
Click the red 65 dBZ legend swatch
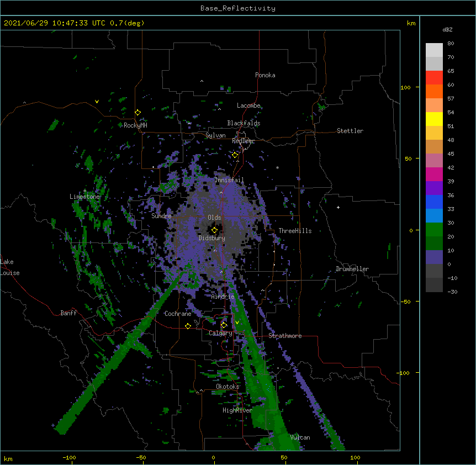point(434,77)
